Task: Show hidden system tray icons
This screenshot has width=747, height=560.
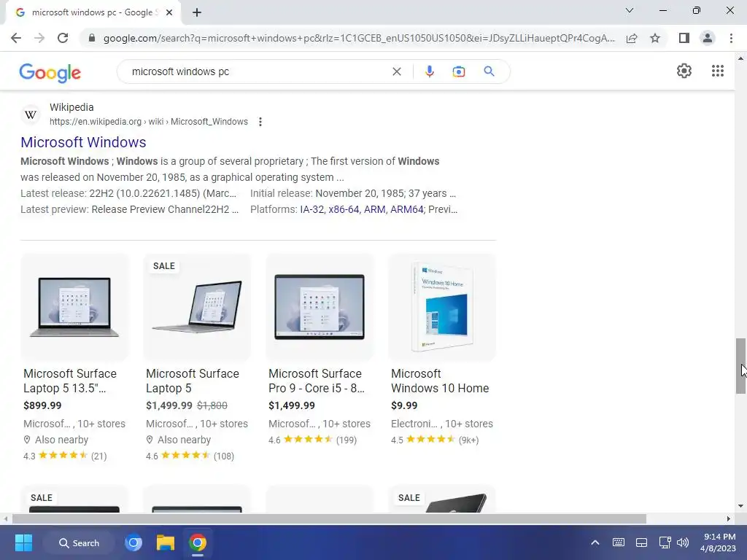Action: point(595,542)
